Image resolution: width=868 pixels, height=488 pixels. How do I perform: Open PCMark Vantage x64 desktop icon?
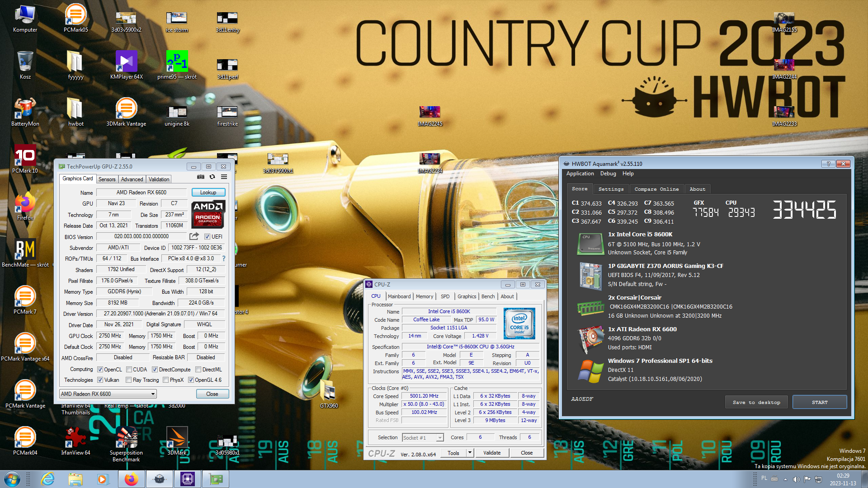click(25, 347)
